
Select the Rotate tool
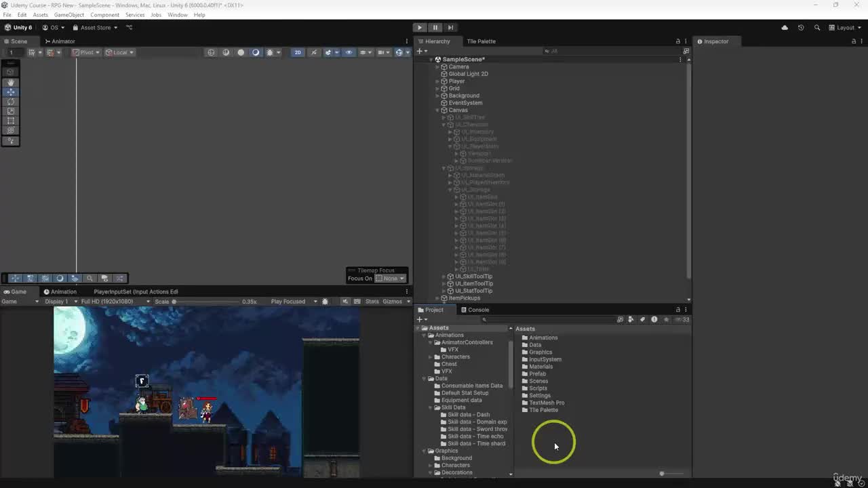(x=11, y=101)
